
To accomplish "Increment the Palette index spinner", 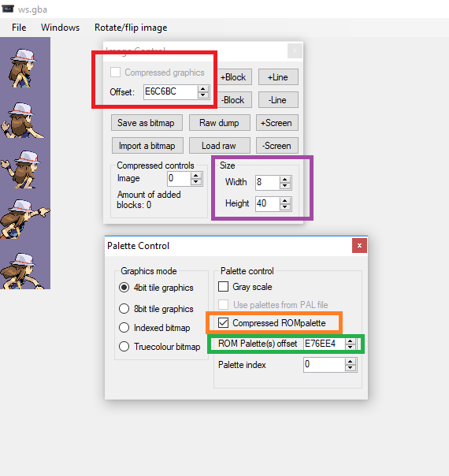I will click(x=351, y=361).
